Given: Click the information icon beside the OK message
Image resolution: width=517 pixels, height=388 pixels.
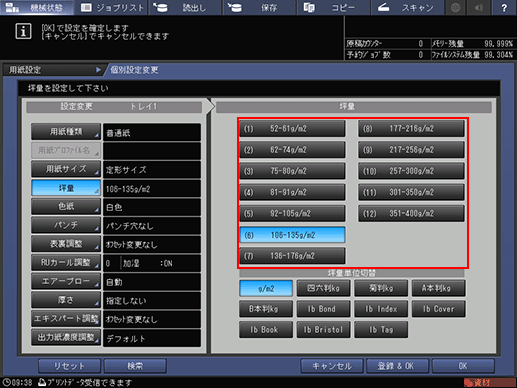Looking at the screenshot, I should click(23, 31).
